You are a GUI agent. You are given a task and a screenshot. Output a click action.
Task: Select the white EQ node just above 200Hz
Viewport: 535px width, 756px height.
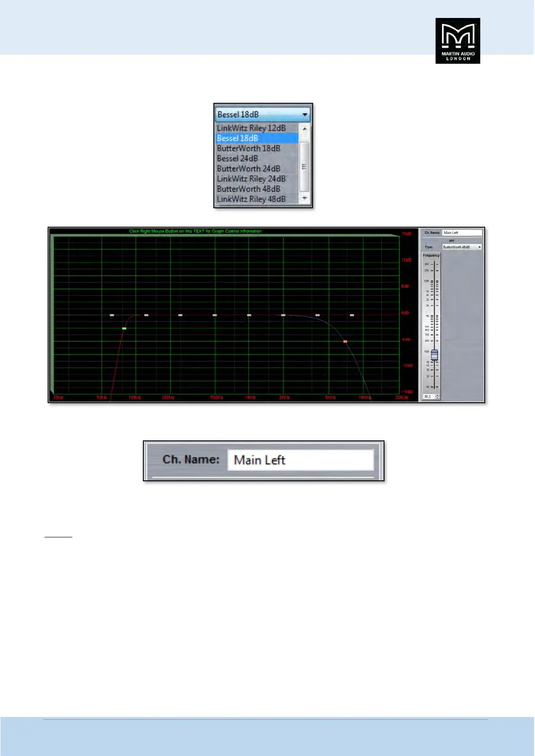pyautogui.click(x=180, y=315)
